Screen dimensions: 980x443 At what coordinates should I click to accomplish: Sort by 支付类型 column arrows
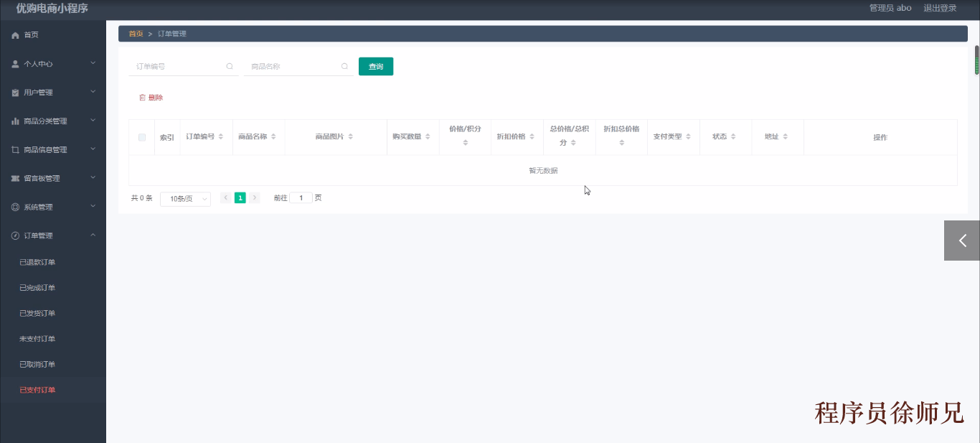pyautogui.click(x=688, y=136)
